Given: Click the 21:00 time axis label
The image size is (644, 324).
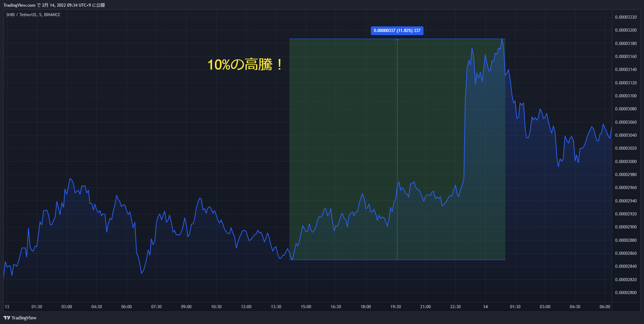Looking at the screenshot, I should click(x=426, y=307).
